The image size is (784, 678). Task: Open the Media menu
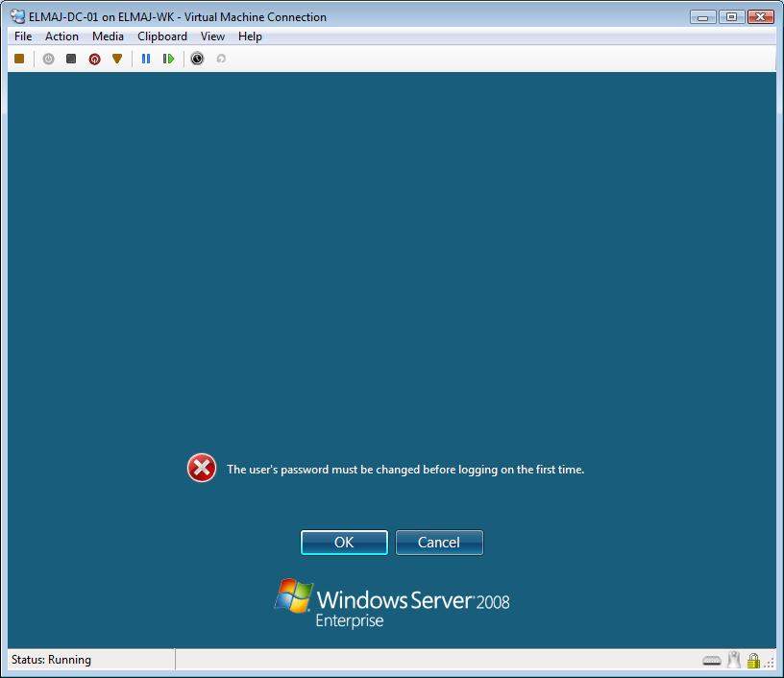tap(108, 36)
